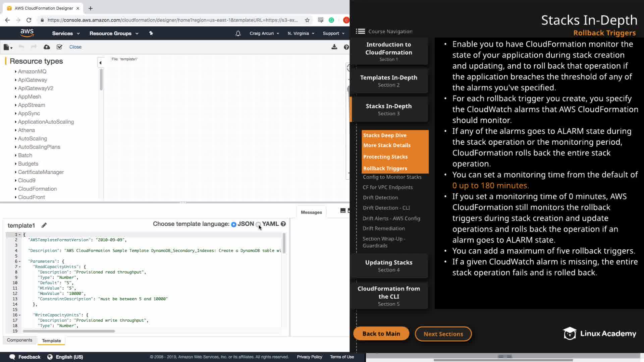This screenshot has width=644, height=362.
Task: Click the pencil icon to rename template1
Action: (x=44, y=225)
